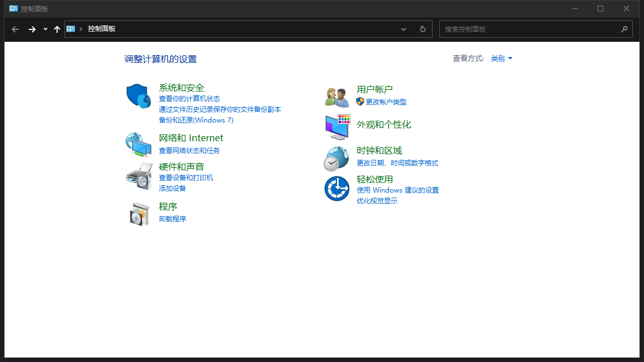Open 查看网络状态和任务

pos(191,150)
